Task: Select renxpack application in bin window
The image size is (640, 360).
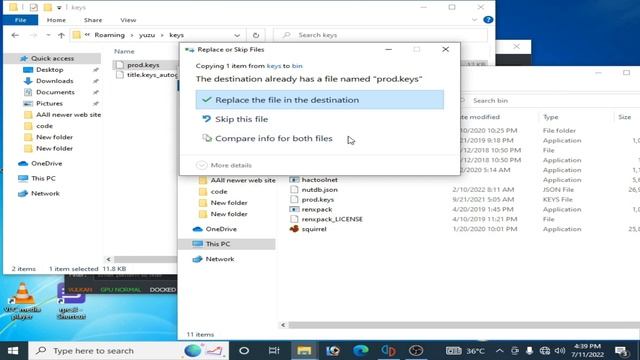Action: click(x=317, y=209)
